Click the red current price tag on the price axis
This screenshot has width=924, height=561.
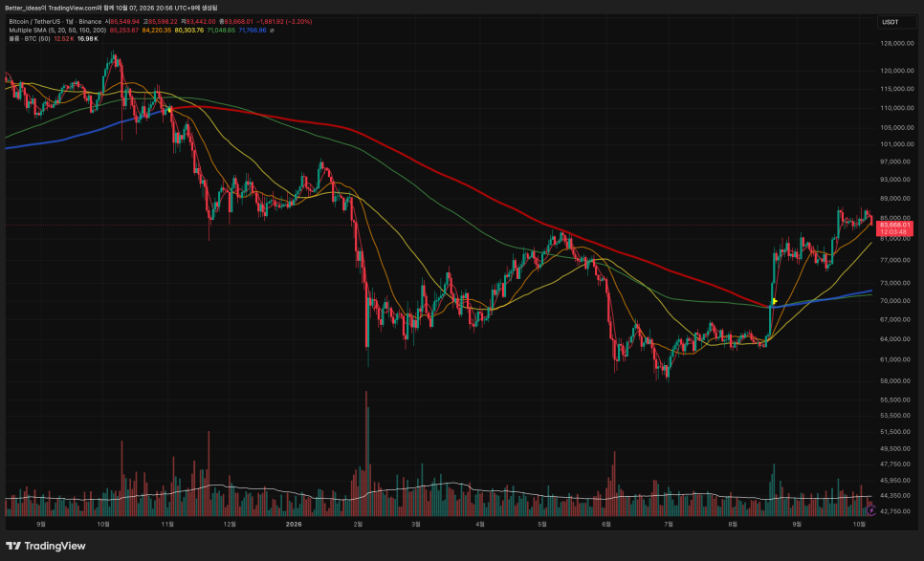[x=895, y=228]
